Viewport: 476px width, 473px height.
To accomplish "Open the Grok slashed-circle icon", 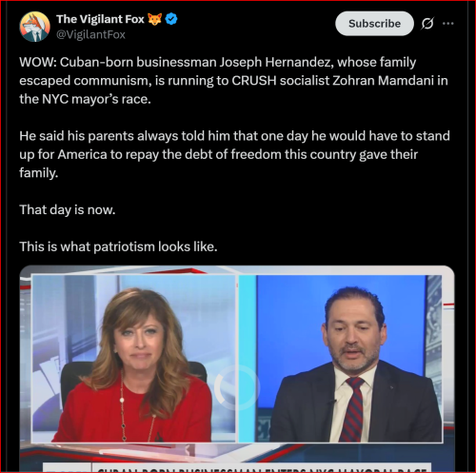I will click(427, 23).
